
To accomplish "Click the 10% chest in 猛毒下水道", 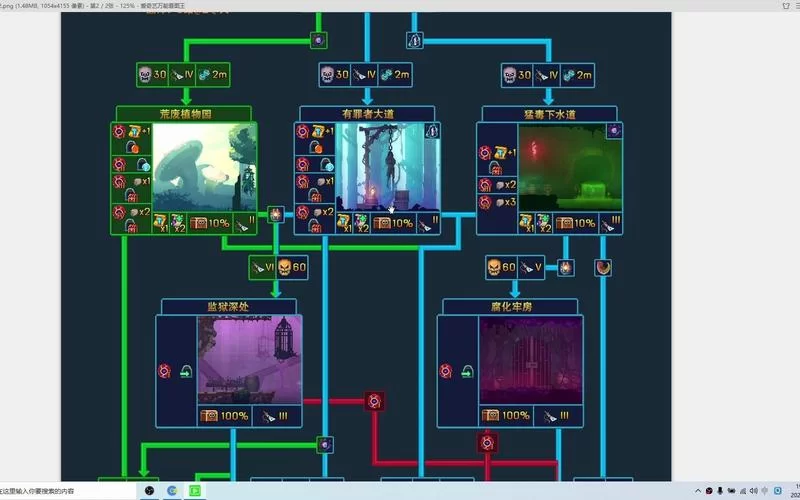I will coord(576,223).
